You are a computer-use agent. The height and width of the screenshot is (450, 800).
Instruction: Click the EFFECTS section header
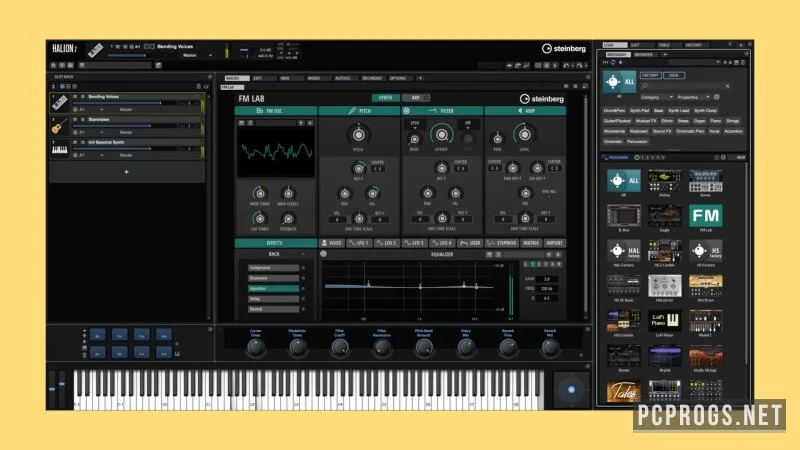pos(276,243)
